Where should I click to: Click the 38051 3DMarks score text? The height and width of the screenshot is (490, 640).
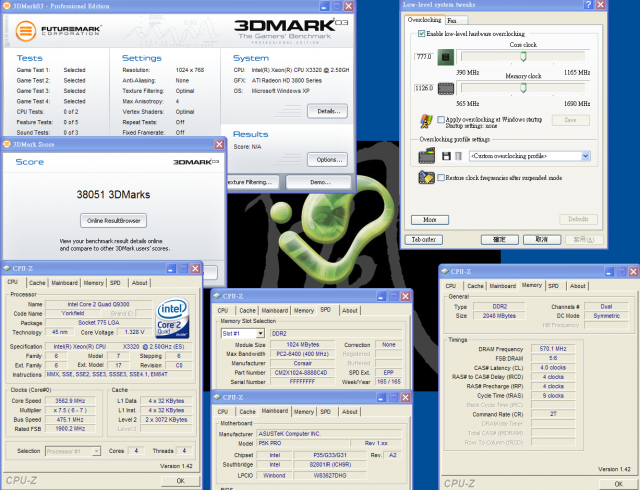tap(113, 195)
